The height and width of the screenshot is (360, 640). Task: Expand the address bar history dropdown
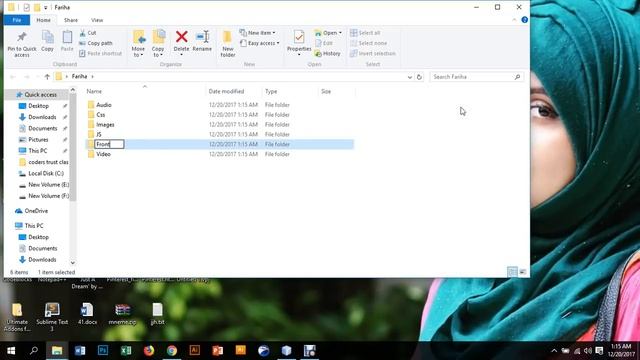coord(409,77)
